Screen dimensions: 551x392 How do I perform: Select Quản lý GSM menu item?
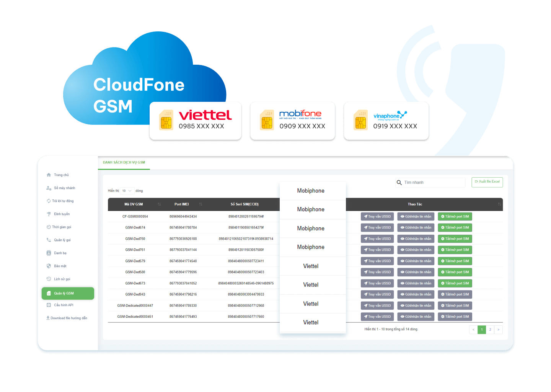pos(68,293)
